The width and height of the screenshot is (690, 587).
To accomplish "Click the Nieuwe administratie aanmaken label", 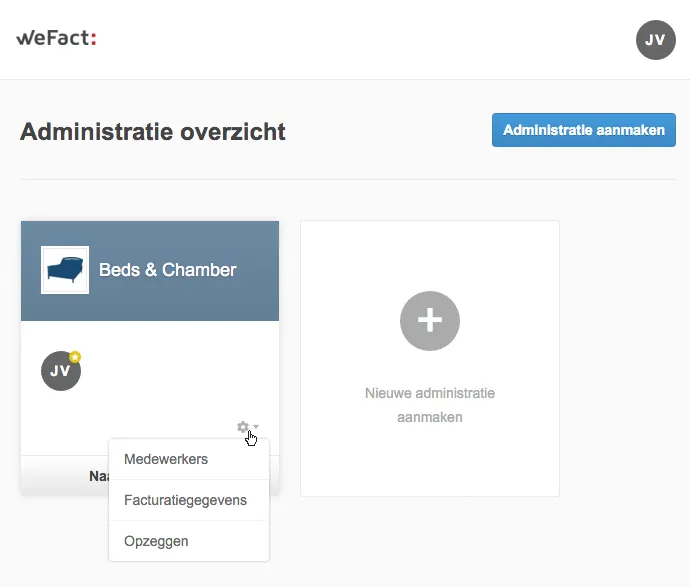I will pyautogui.click(x=430, y=405).
